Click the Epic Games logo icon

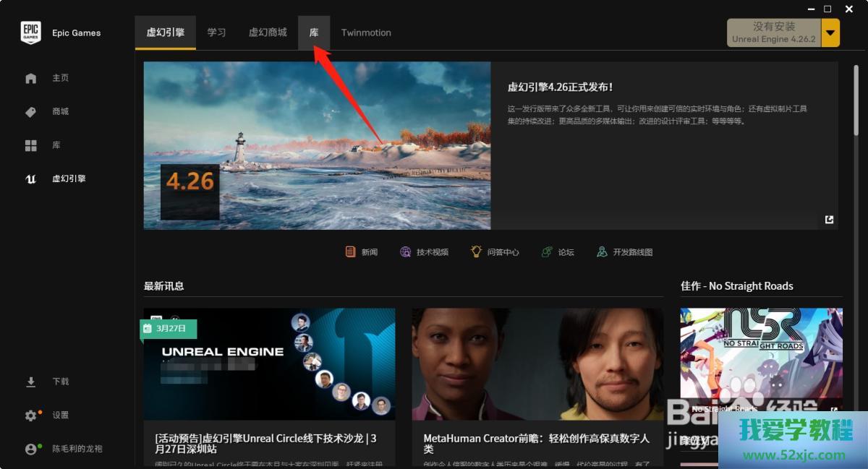pyautogui.click(x=30, y=33)
